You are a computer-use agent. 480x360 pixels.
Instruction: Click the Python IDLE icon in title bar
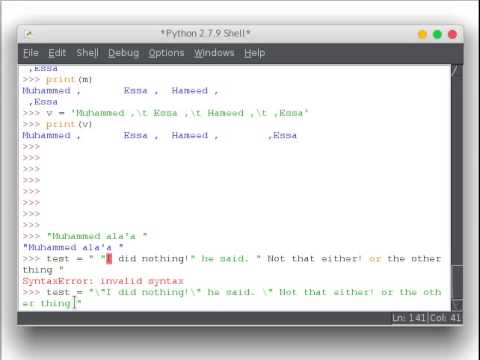[28, 34]
